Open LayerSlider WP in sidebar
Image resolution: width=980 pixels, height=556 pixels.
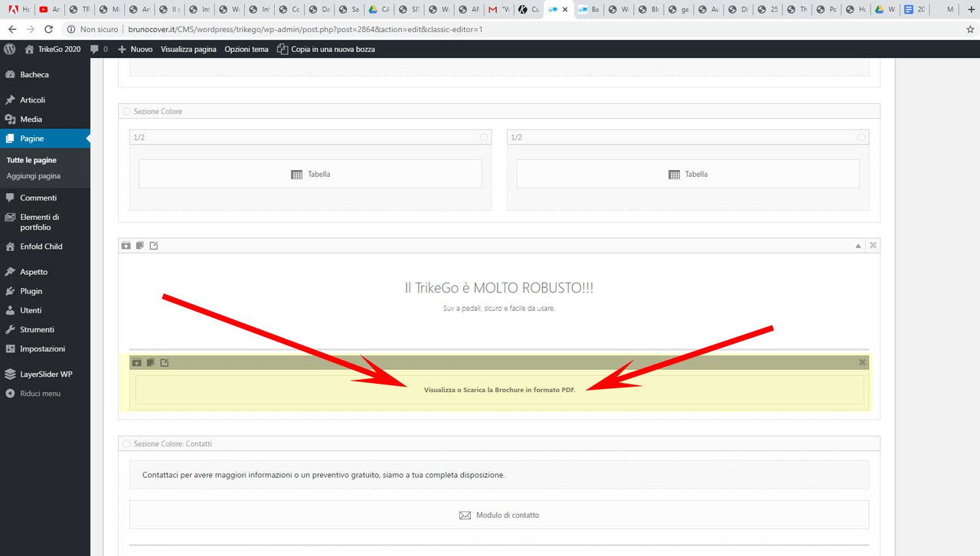click(45, 374)
